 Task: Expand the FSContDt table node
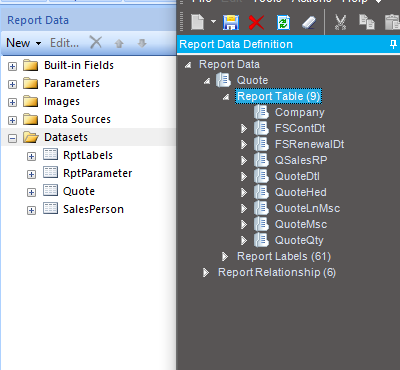coord(244,128)
